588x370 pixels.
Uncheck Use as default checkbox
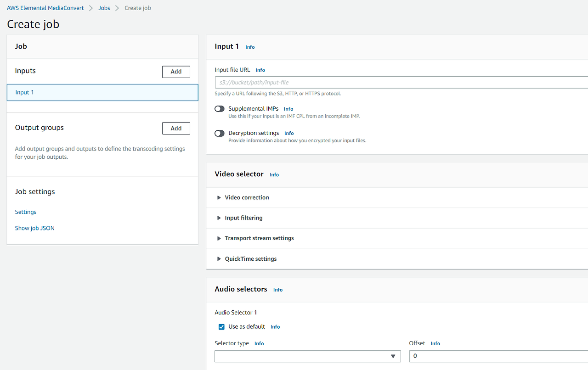tap(222, 327)
